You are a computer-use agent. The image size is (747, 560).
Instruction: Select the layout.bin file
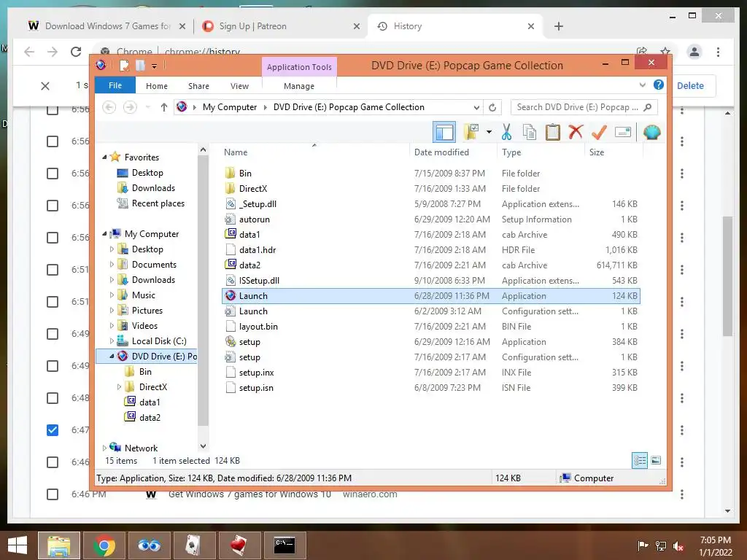click(430, 326)
